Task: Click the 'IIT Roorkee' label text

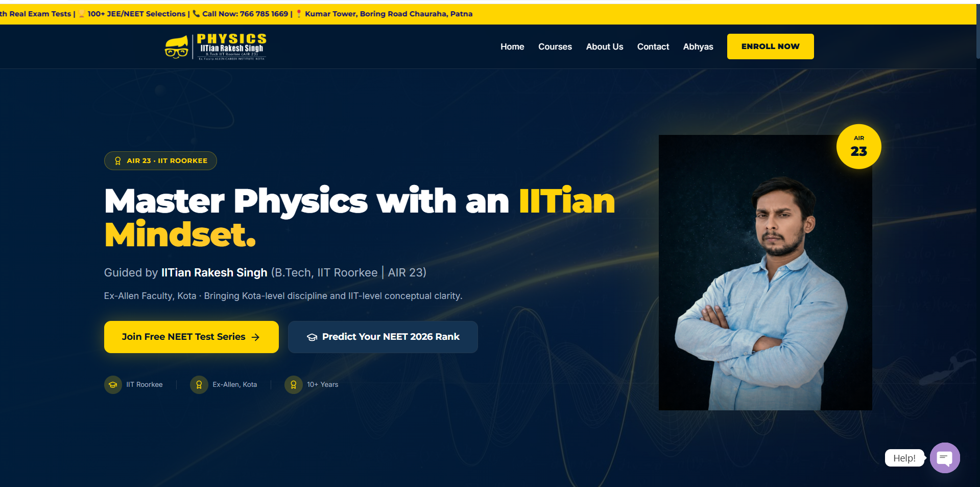Action: 145,385
